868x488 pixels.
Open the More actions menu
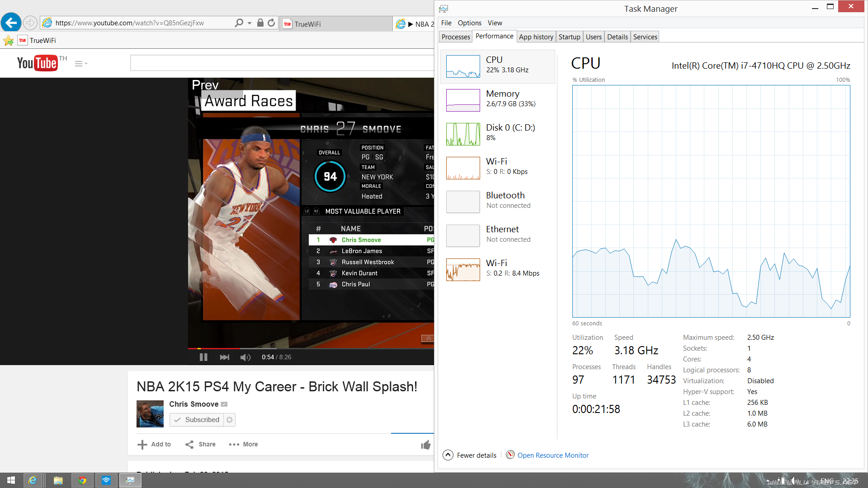point(243,445)
